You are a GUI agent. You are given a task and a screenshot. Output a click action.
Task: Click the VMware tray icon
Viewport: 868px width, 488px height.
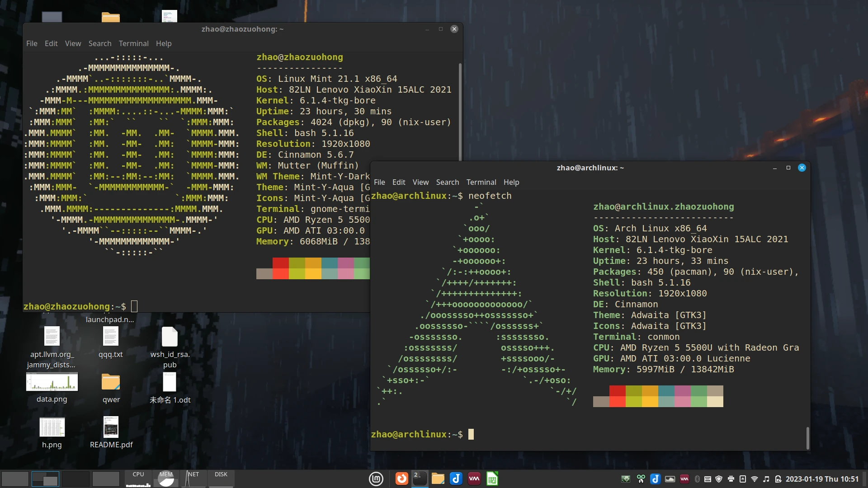684,479
